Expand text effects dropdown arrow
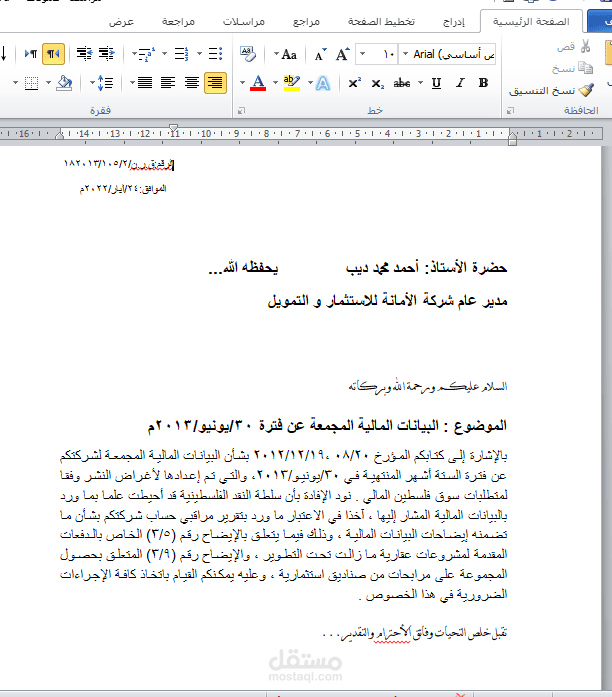Image resolution: width=612 pixels, height=697 pixels. point(310,83)
